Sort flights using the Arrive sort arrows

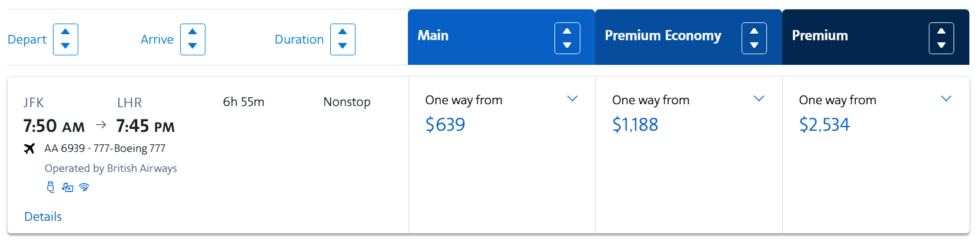click(192, 39)
